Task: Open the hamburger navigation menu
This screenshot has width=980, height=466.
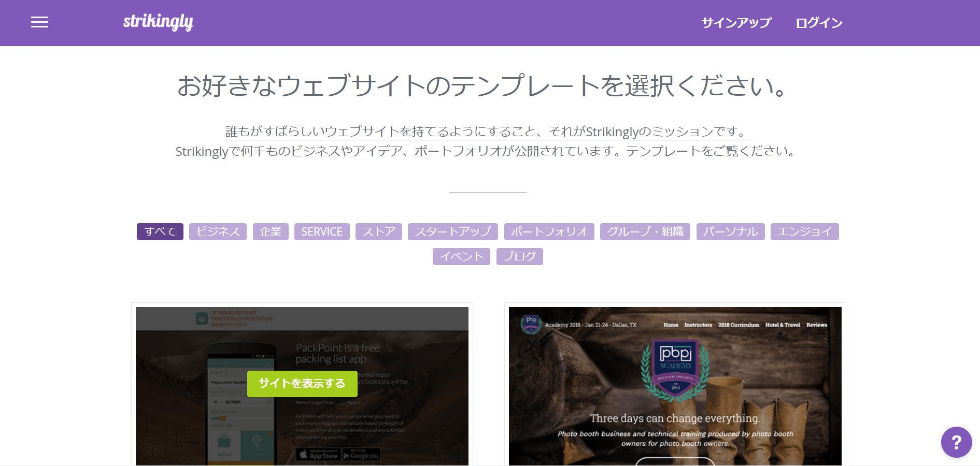Action: (x=39, y=22)
